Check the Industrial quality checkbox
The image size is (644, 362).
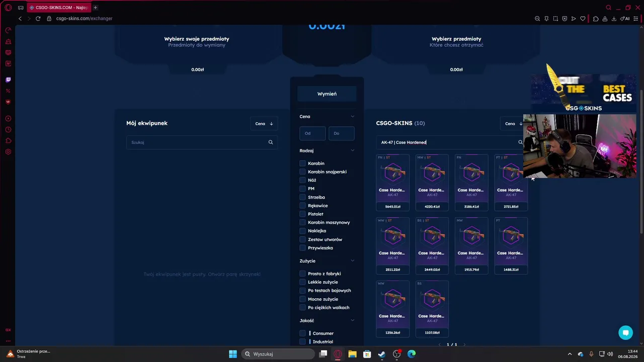pyautogui.click(x=302, y=342)
